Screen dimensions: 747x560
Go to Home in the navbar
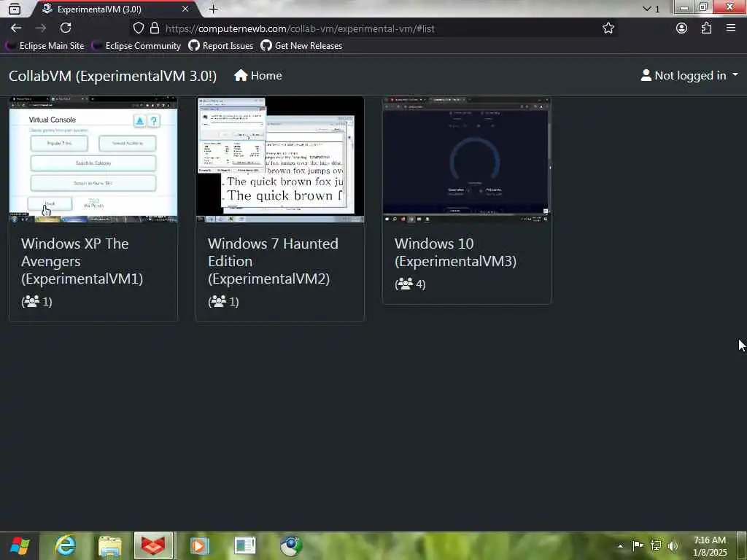point(258,76)
